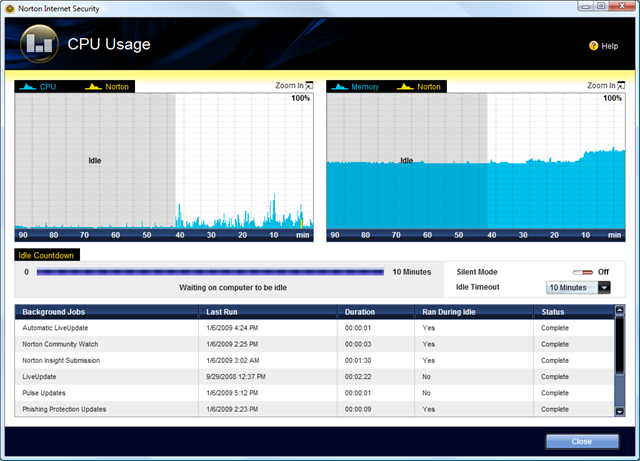Select the Norton Insight Submission row
Viewport: 640px width, 461px height.
click(x=314, y=361)
